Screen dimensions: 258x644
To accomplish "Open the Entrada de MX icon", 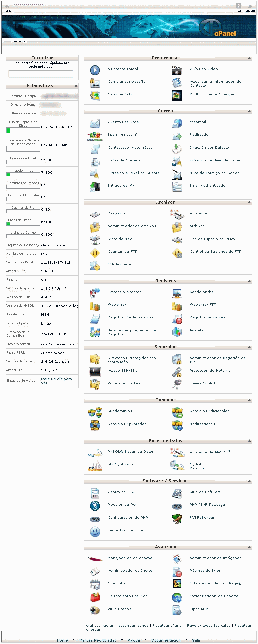I will pos(95,187).
